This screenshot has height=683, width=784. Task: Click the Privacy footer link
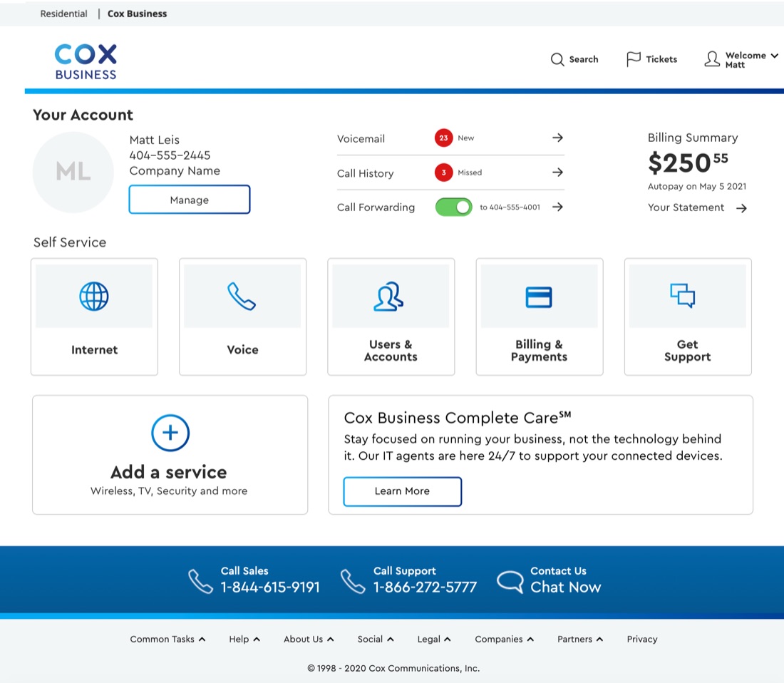tap(642, 639)
